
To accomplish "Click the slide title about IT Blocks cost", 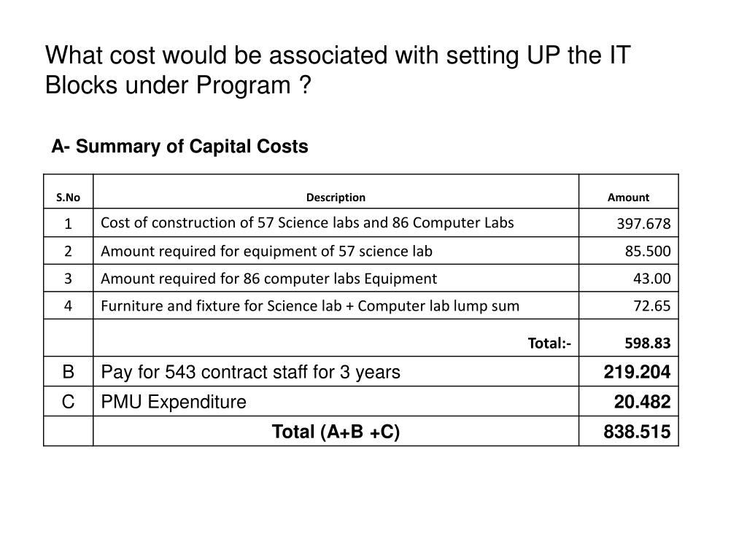I will pyautogui.click(x=338, y=71).
